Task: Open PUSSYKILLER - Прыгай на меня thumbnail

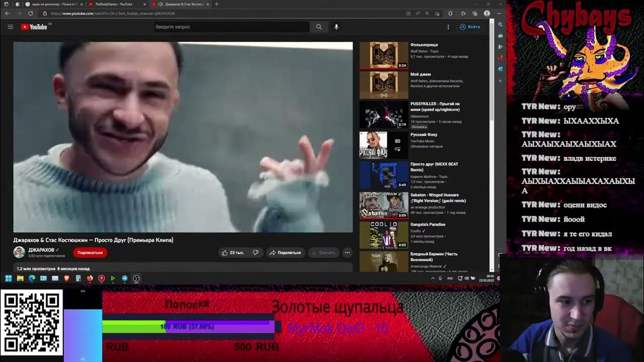Action: (384, 115)
